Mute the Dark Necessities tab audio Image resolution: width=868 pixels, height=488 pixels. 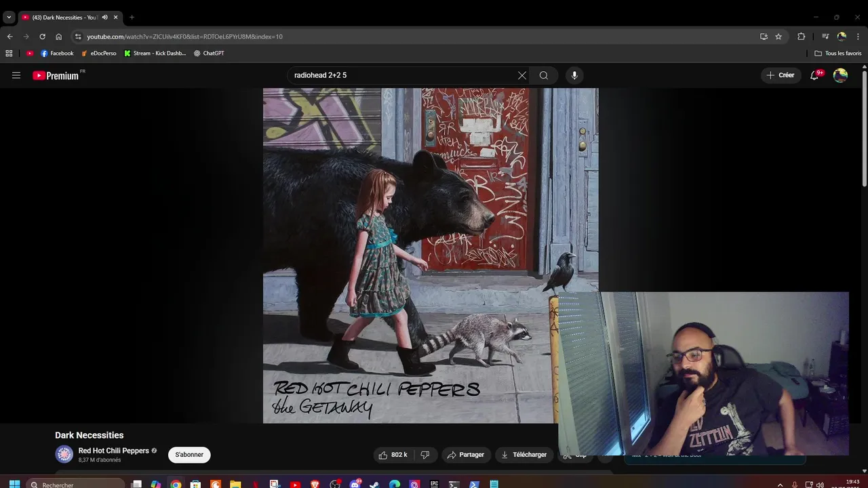point(104,17)
